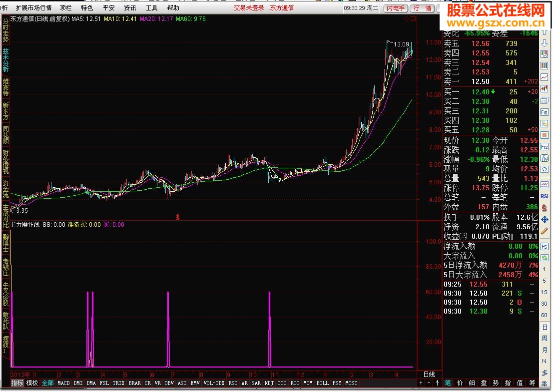Switch to 30-minute period
This screenshot has height=392, width=553.
pos(544,304)
